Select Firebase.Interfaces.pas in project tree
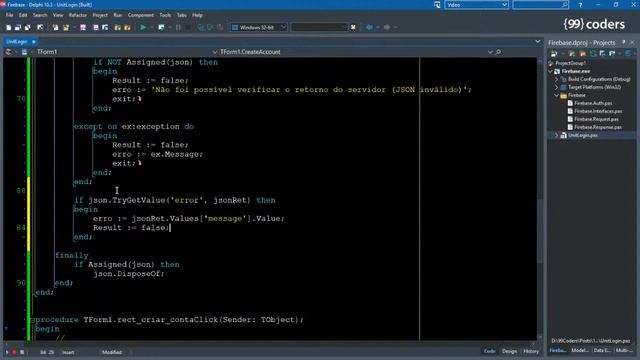 [598, 111]
